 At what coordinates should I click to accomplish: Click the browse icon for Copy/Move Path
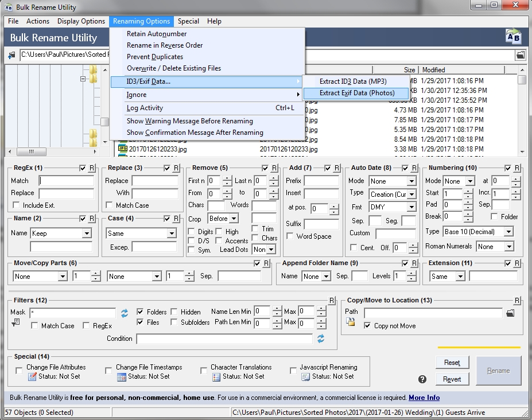[x=510, y=313]
